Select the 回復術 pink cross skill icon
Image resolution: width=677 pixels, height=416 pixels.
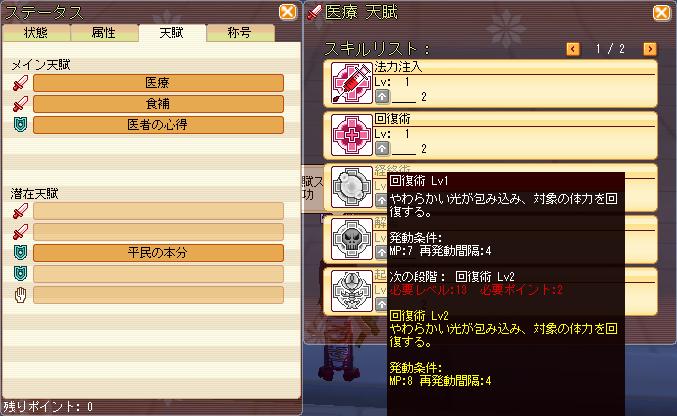click(x=351, y=135)
